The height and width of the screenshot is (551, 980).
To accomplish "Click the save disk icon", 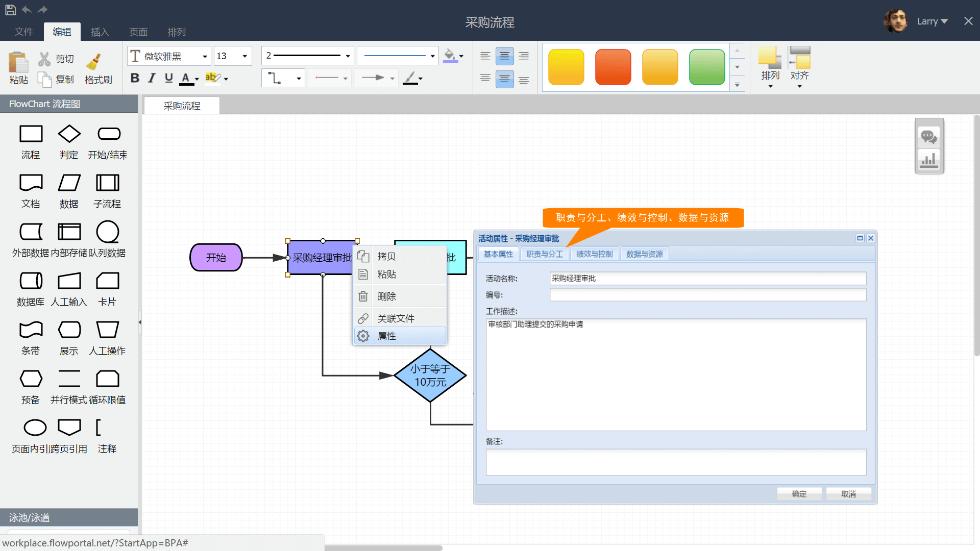I will [10, 10].
